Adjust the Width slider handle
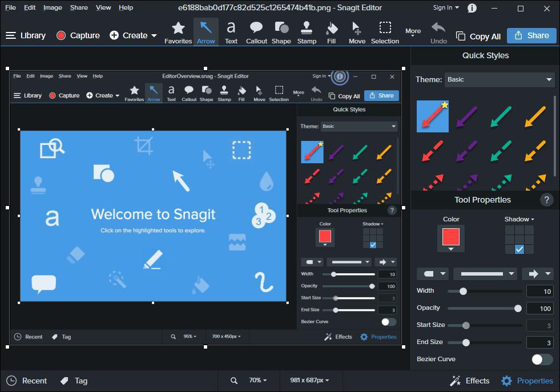Image resolution: width=560 pixels, height=392 pixels. coord(463,292)
